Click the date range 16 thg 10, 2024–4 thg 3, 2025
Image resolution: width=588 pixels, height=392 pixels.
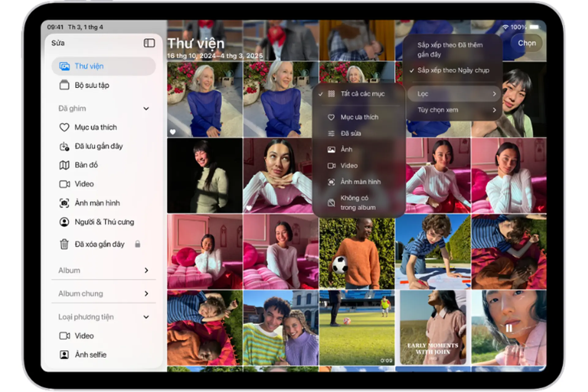215,56
